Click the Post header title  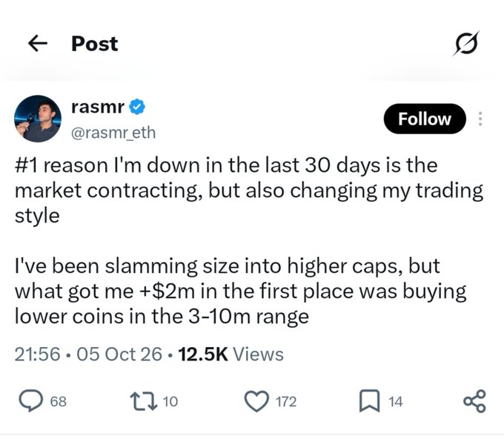95,44
